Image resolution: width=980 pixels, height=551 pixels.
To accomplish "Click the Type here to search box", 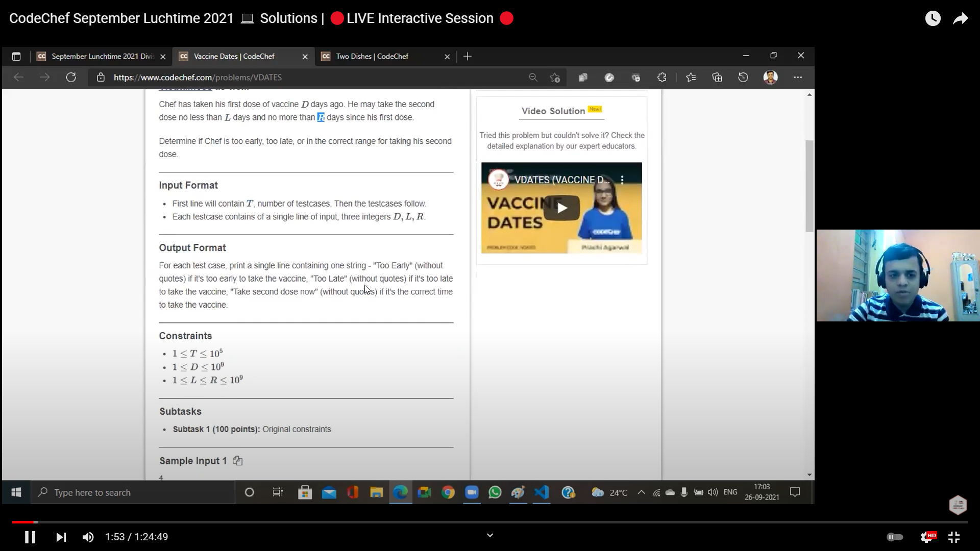I will point(133,492).
